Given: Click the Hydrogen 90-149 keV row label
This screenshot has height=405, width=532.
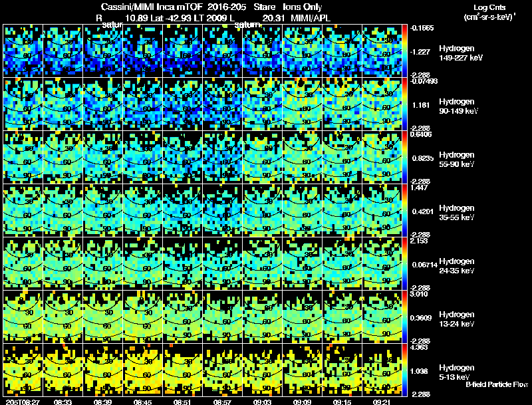Looking at the screenshot, I should pyautogui.click(x=458, y=106).
